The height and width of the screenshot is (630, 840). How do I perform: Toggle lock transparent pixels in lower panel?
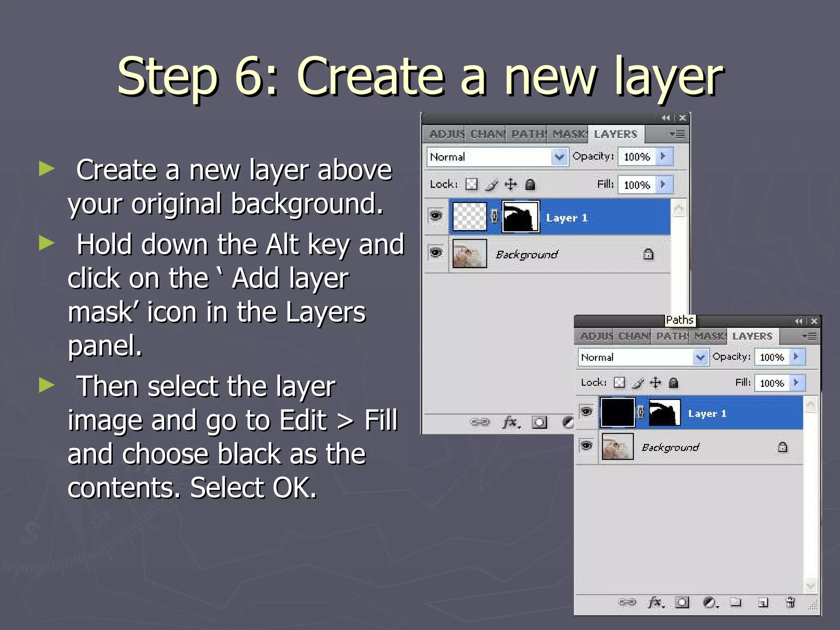(619, 383)
